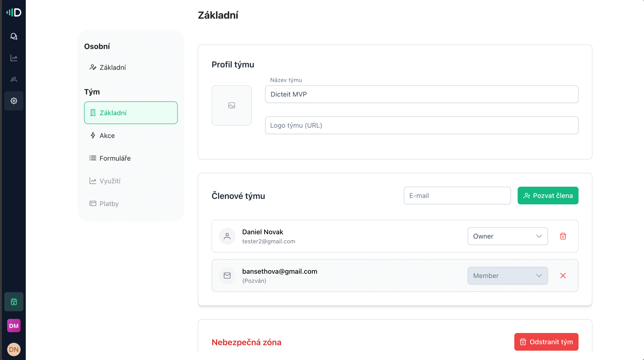Click the settings gear icon in sidebar
The height and width of the screenshot is (360, 644).
pyautogui.click(x=14, y=101)
